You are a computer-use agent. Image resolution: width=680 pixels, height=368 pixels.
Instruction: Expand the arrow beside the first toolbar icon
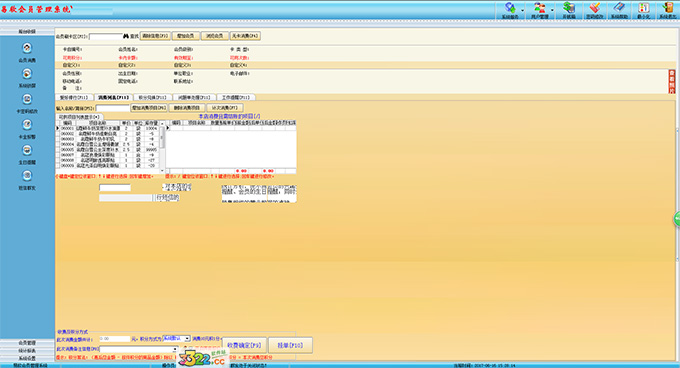tap(523, 10)
